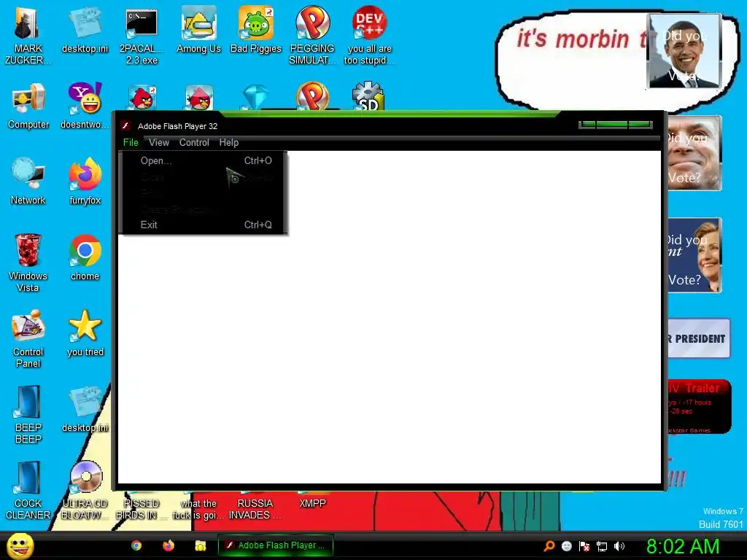Choose Exit from the File menu

[205, 225]
